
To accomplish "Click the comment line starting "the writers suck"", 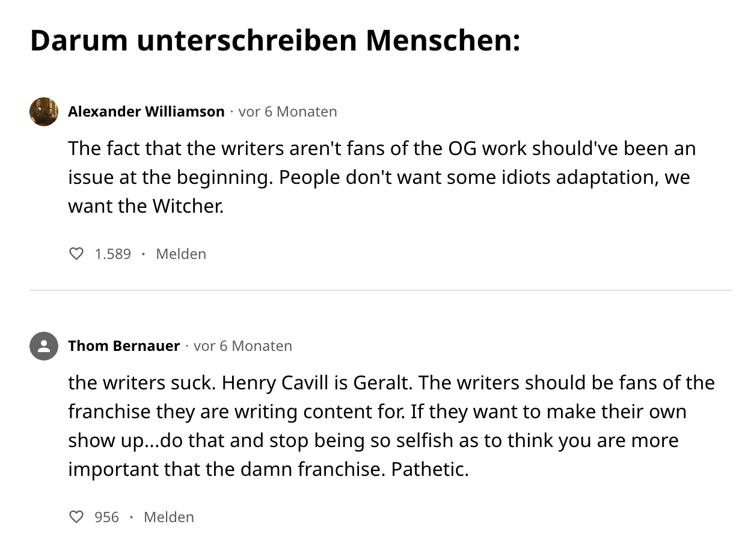I will tap(391, 383).
